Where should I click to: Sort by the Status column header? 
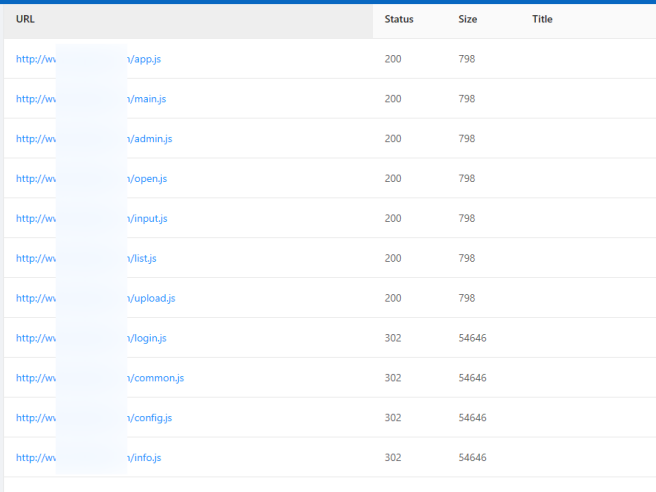point(399,19)
